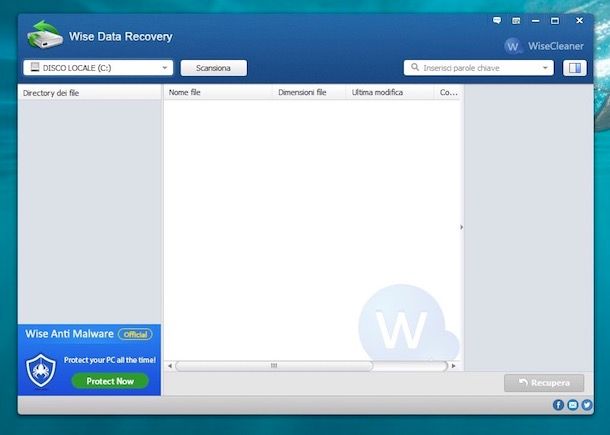Click the Recupera button
This screenshot has height=435, width=610.
[x=544, y=383]
